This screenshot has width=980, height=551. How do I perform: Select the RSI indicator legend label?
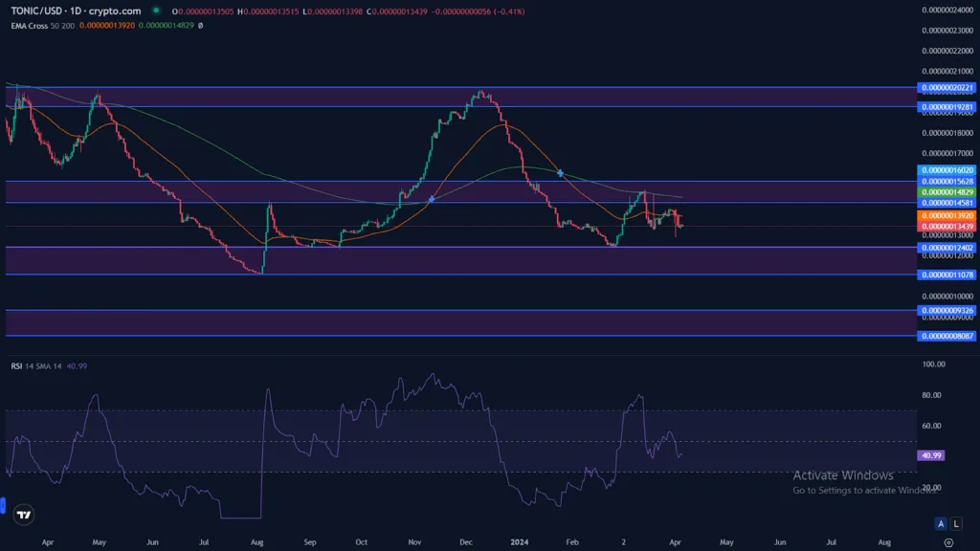[x=16, y=366]
